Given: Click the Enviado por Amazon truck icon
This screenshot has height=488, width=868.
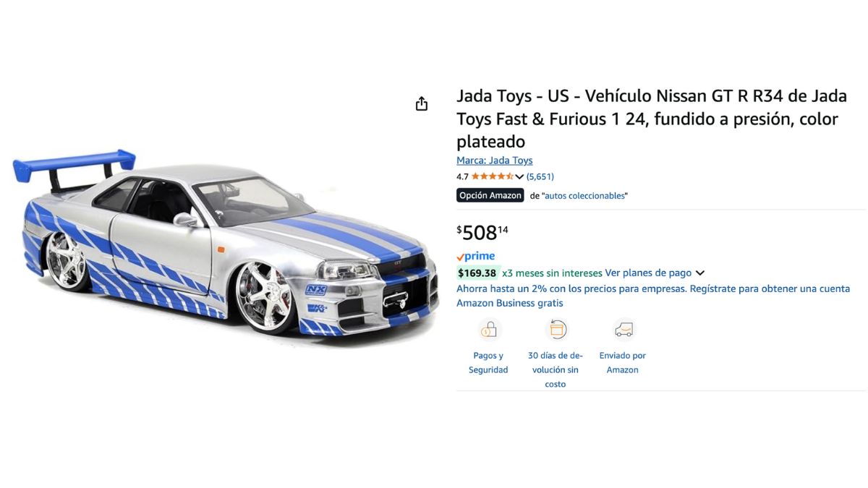Looking at the screenshot, I should [623, 330].
